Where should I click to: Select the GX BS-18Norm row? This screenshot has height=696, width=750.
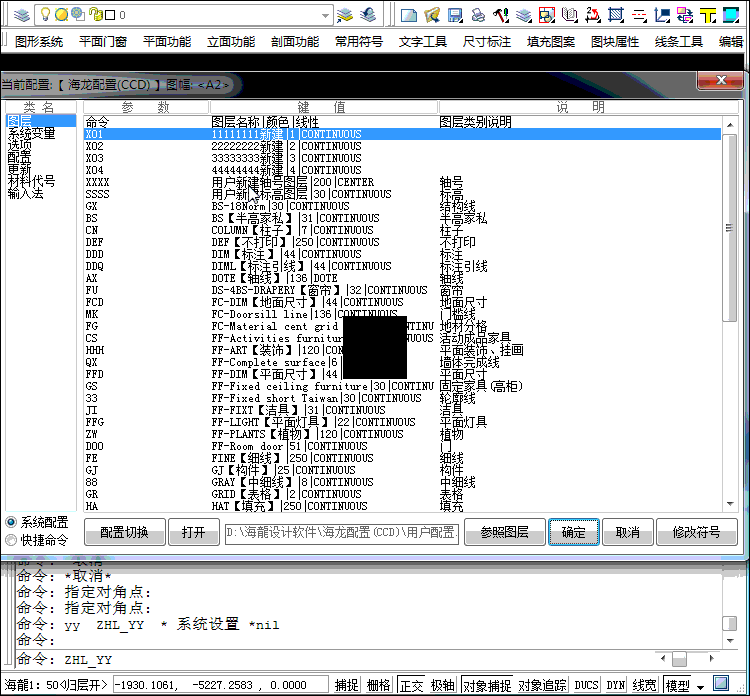coord(402,206)
